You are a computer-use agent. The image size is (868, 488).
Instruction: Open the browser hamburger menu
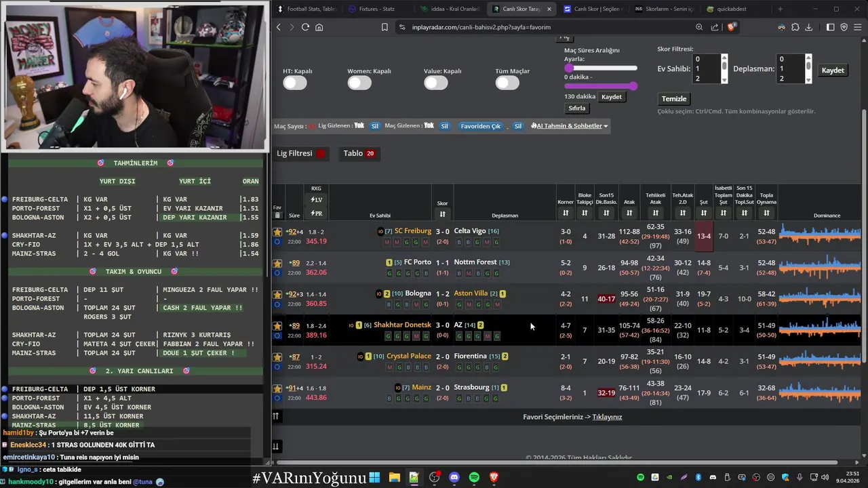click(858, 27)
